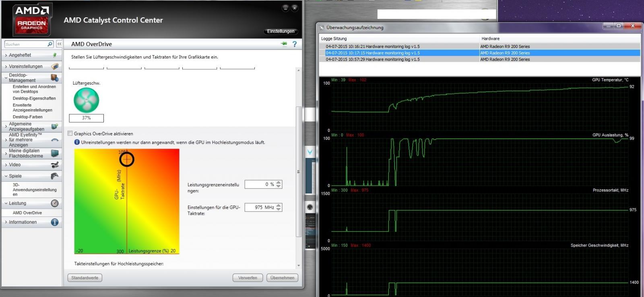
Task: Click the circular crosshair marker on the clock heatmap
Action: [x=127, y=159]
